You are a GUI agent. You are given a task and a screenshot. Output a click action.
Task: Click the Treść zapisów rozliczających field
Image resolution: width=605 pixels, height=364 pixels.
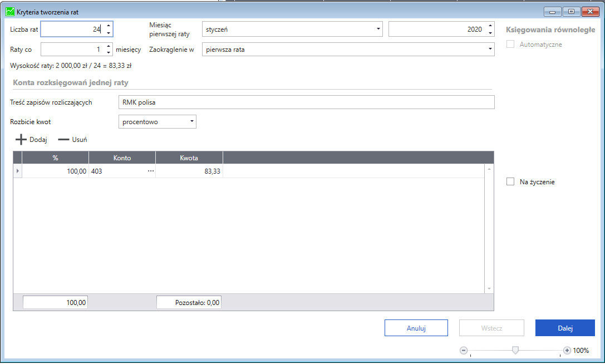[306, 102]
